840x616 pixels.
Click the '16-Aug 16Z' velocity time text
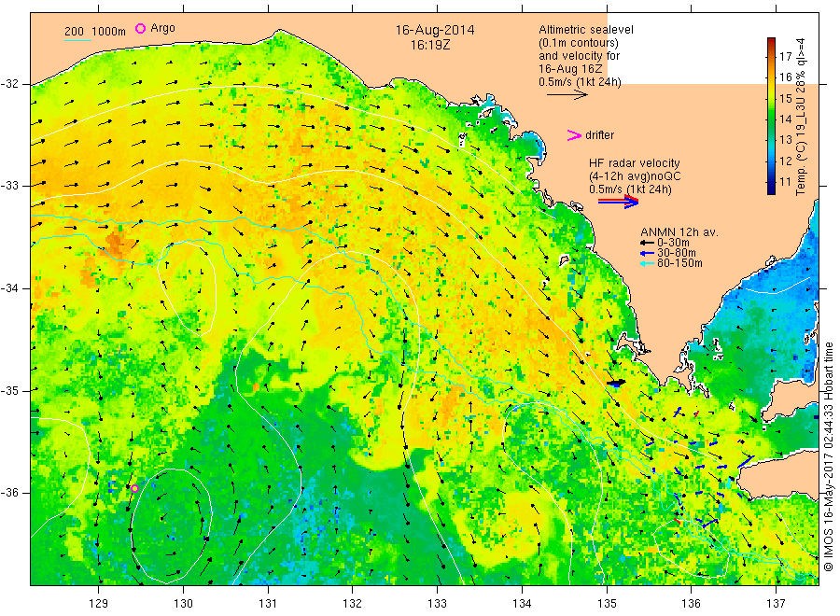point(570,69)
